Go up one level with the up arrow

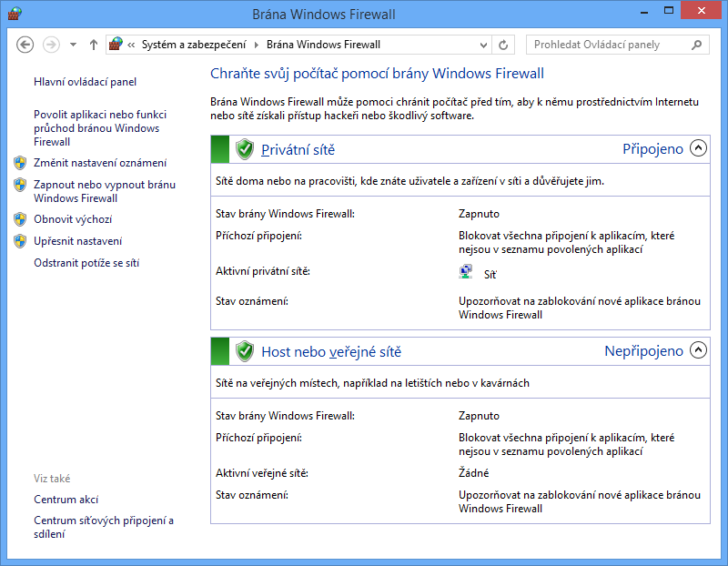point(93,45)
